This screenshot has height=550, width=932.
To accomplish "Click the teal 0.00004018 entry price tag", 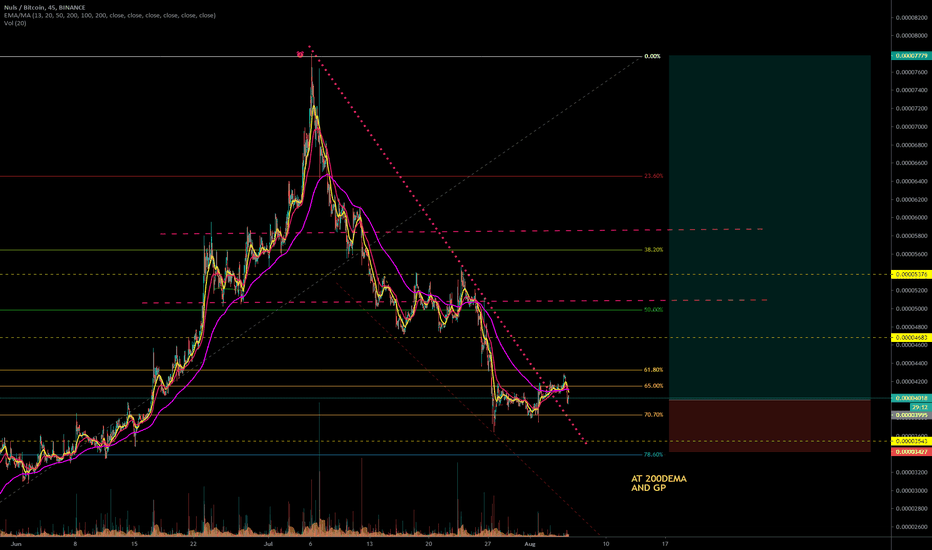I will (x=911, y=398).
